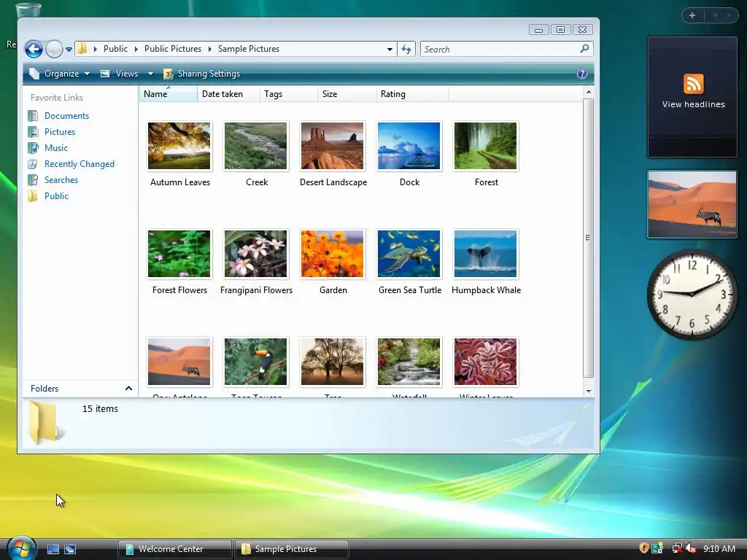Select the Forest picture thumbnail

(485, 146)
